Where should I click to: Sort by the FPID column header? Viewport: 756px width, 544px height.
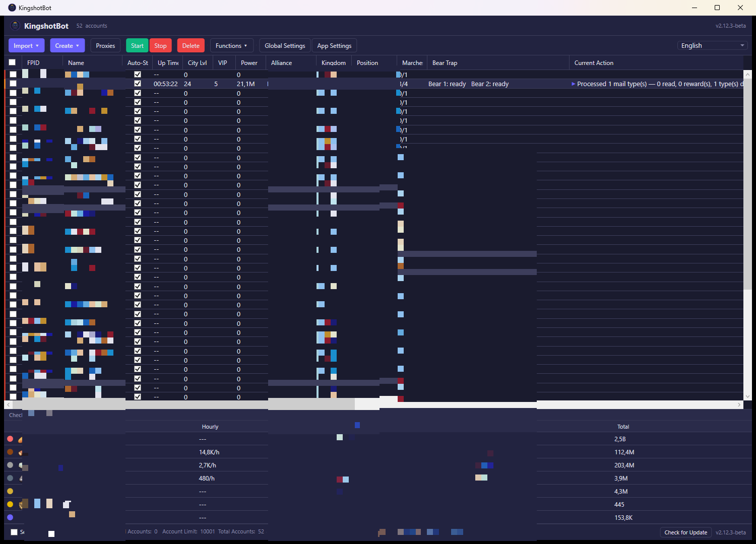[x=42, y=63]
